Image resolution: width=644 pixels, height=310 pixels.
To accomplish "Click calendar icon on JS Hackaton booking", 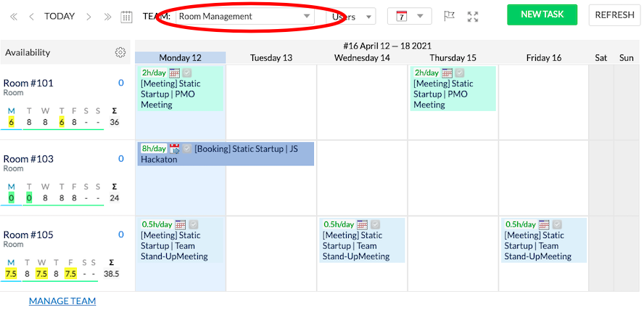I will click(174, 149).
